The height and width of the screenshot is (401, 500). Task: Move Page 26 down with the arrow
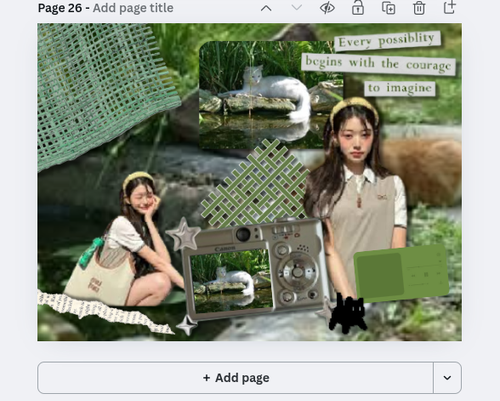tap(296, 8)
